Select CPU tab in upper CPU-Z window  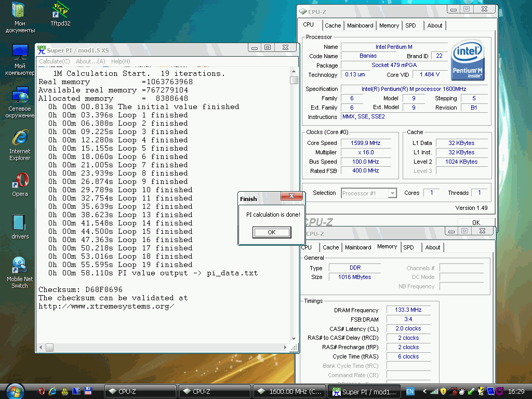(309, 25)
